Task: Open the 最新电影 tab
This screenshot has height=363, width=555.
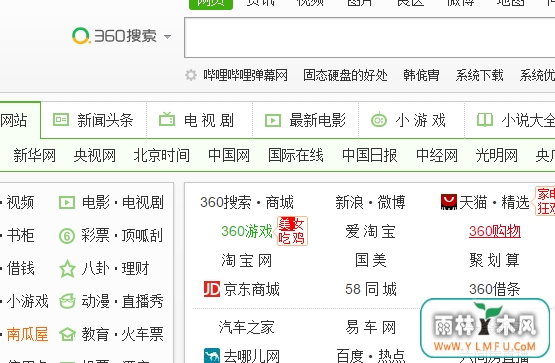Action: point(317,120)
